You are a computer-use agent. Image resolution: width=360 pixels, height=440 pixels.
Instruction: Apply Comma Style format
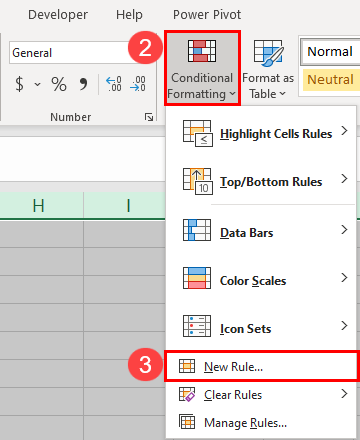83,84
